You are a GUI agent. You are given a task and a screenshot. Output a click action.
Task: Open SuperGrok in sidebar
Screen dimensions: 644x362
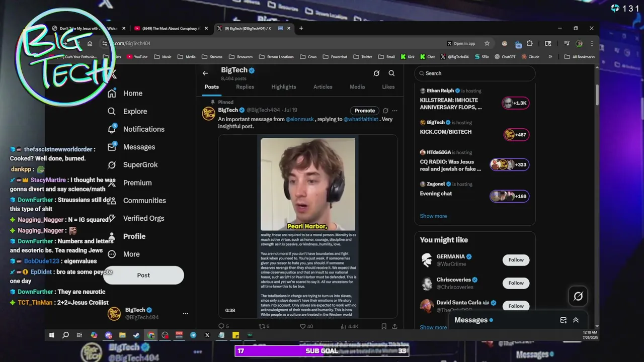133,165
